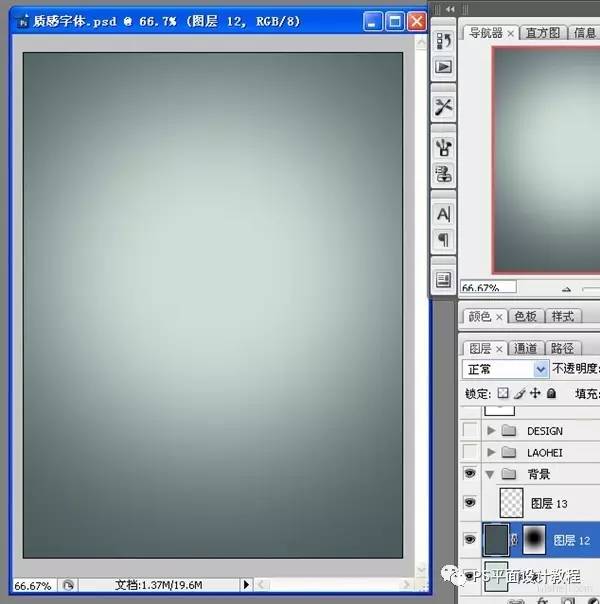The width and height of the screenshot is (600, 604).
Task: Click the navigator 66.67% zoom field
Action: coord(488,287)
